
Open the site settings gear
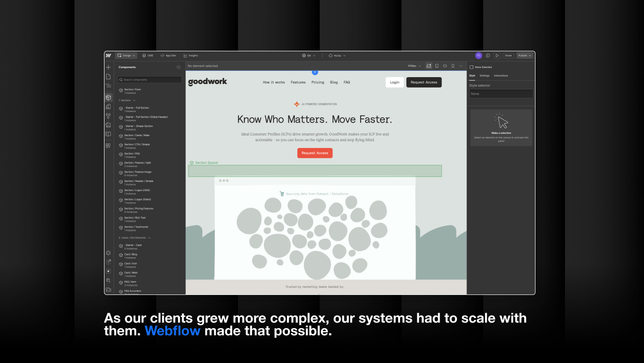click(109, 253)
